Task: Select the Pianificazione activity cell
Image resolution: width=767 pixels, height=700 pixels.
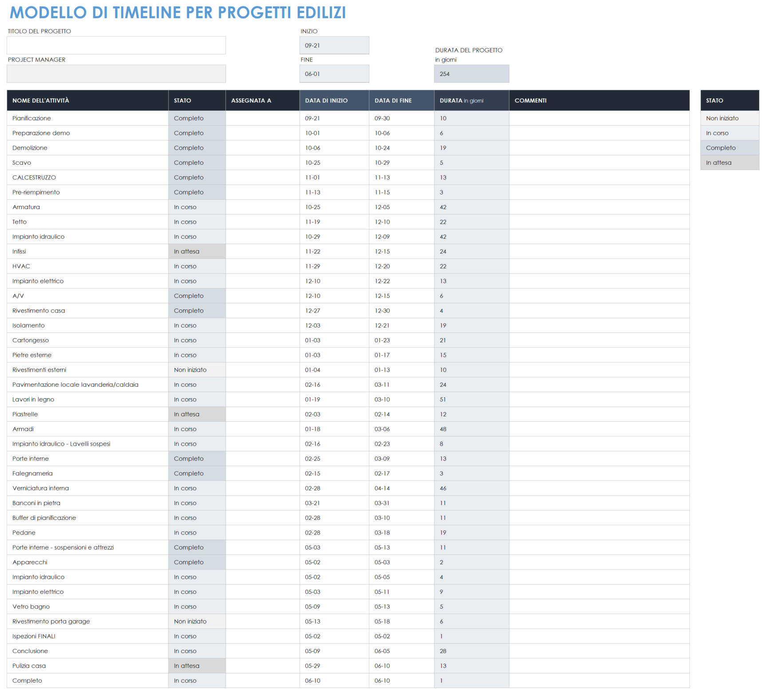Action: tap(87, 118)
